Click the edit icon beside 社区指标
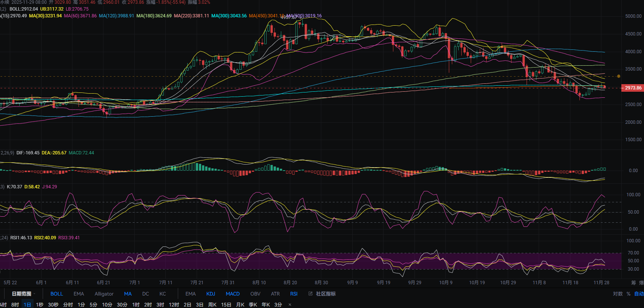Viewport: 644px width, 308px height. click(310, 294)
